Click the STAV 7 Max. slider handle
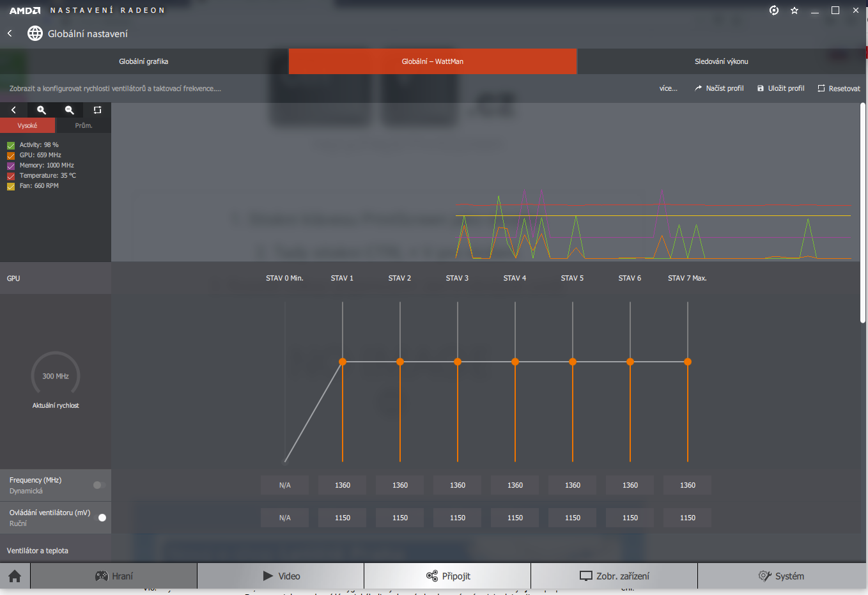 [x=688, y=362]
